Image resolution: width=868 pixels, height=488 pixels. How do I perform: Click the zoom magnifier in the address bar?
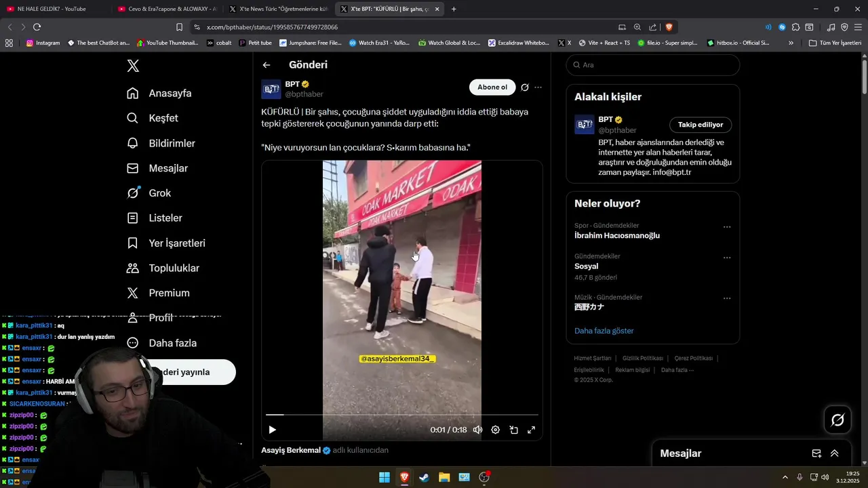(x=637, y=27)
